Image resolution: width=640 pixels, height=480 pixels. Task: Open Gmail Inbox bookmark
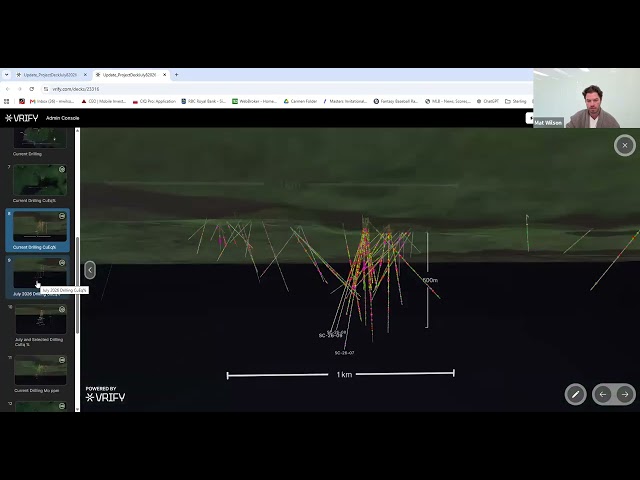point(52,101)
